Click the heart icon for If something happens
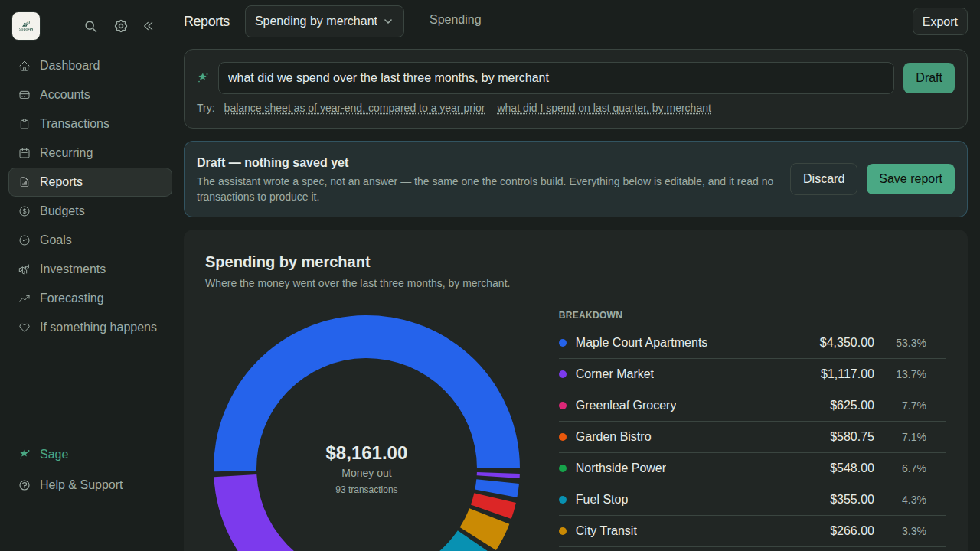This screenshot has width=980, height=551. tap(24, 328)
